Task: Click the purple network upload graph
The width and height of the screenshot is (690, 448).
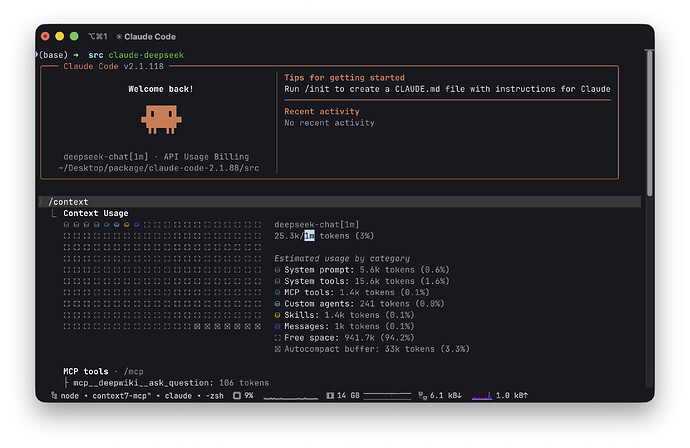Action: [482, 396]
